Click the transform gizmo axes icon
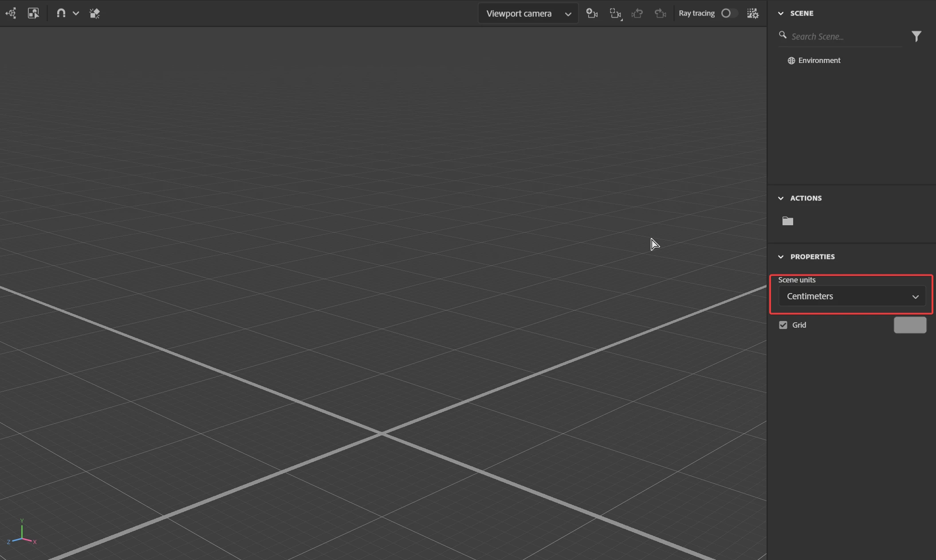 [x=11, y=13]
